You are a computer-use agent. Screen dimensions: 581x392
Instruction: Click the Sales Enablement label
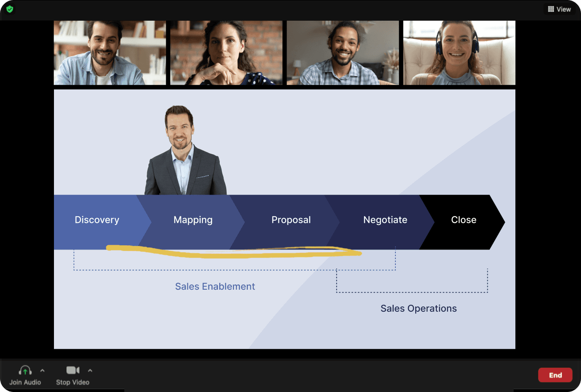pos(215,286)
